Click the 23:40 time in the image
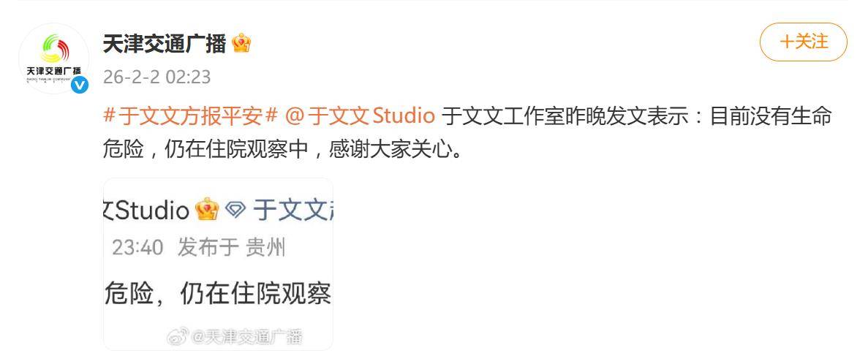This screenshot has width=868, height=364. coord(137,247)
